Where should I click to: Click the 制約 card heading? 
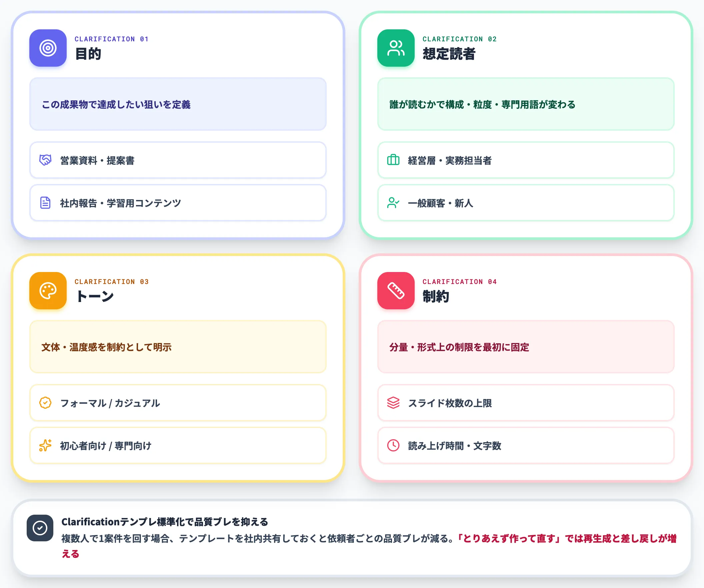[x=436, y=297]
